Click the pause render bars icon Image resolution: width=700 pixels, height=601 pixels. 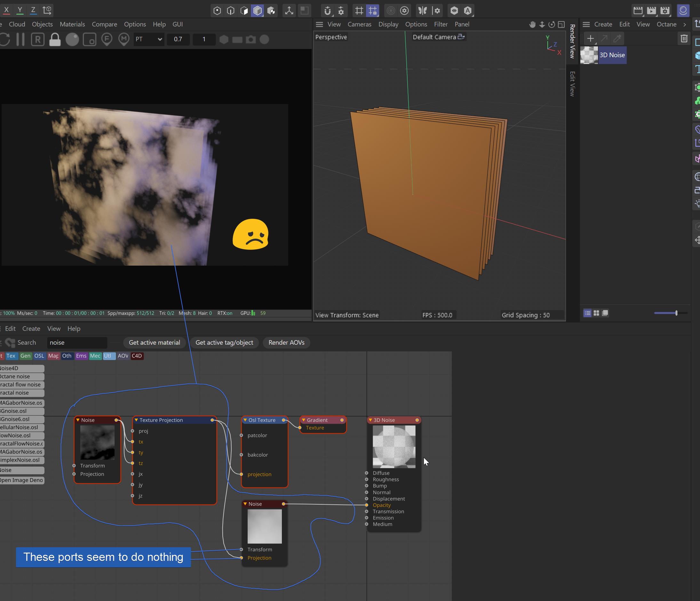[20, 40]
